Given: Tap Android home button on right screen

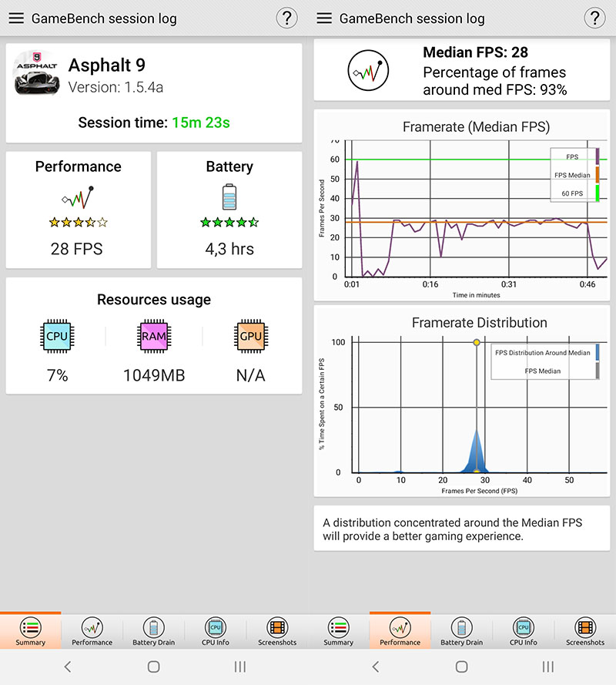Looking at the screenshot, I should coord(461,667).
